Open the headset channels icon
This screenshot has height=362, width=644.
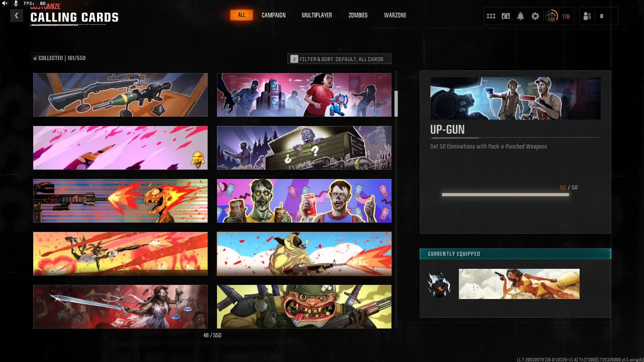coord(505,16)
